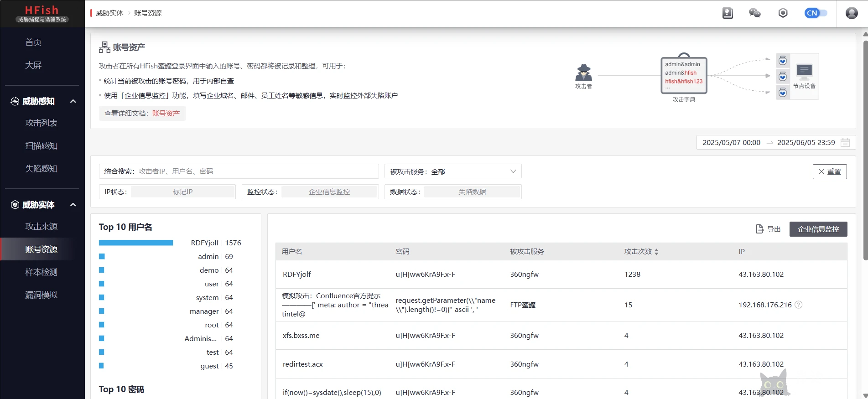Click the calendar icon in date range

pos(845,142)
